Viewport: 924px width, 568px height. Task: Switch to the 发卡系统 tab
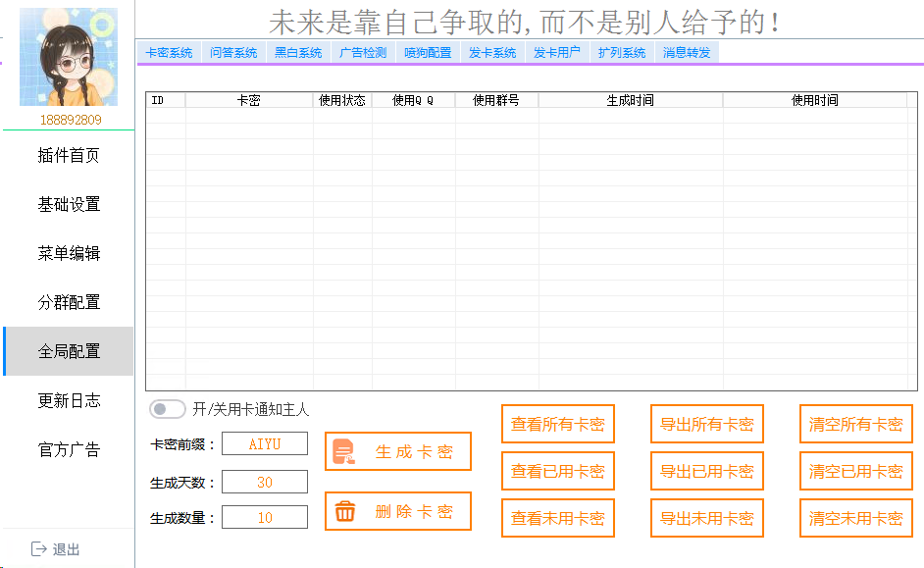click(493, 52)
